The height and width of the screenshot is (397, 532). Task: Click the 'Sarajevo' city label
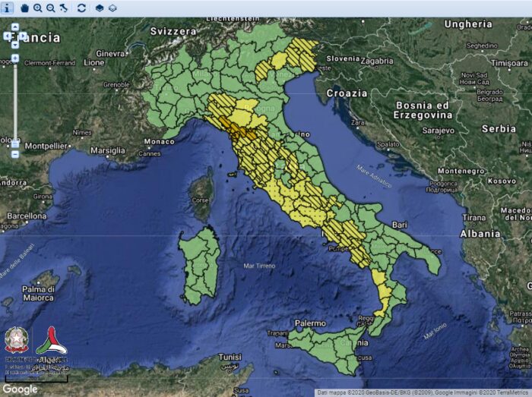point(439,131)
